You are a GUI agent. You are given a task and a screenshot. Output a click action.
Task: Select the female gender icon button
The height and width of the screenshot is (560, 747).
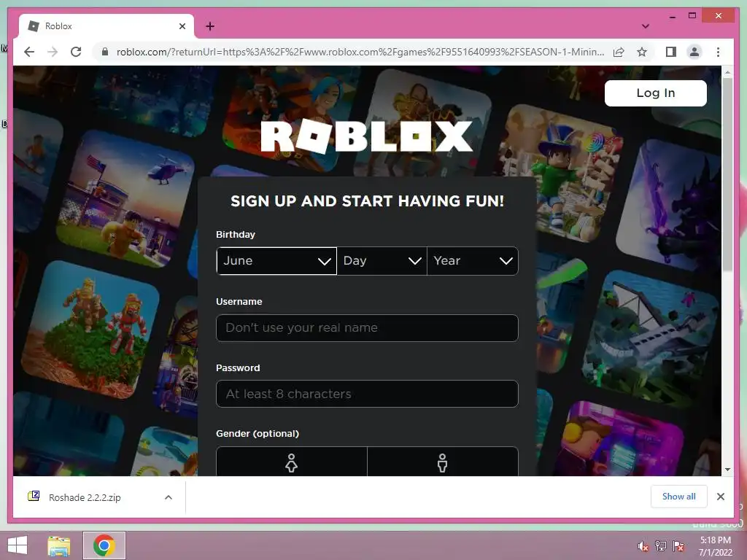coord(292,462)
